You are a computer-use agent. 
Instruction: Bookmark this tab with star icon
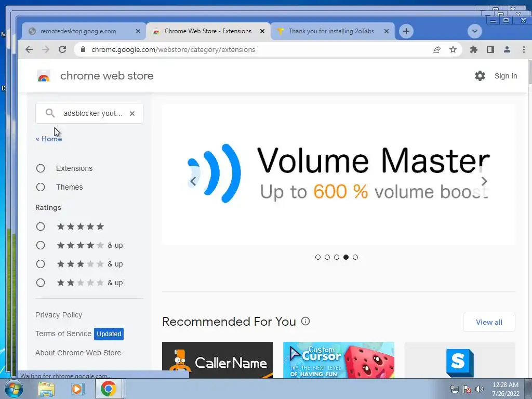click(453, 49)
